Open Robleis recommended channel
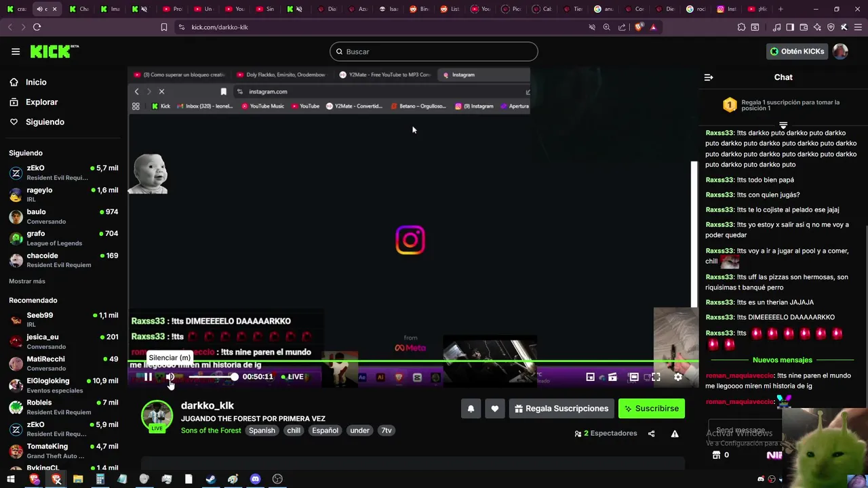The height and width of the screenshot is (488, 868). (64, 407)
